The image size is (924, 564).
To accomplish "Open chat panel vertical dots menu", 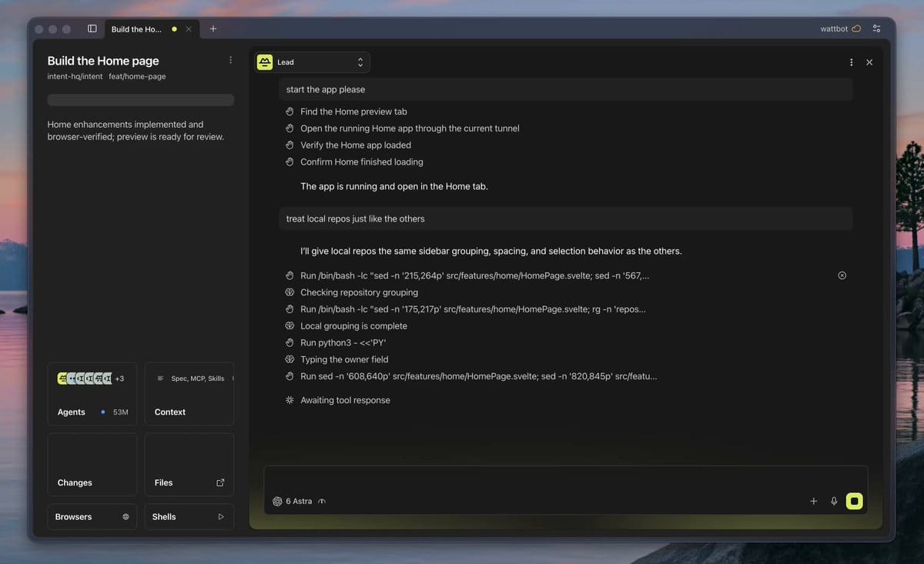I will click(x=851, y=62).
